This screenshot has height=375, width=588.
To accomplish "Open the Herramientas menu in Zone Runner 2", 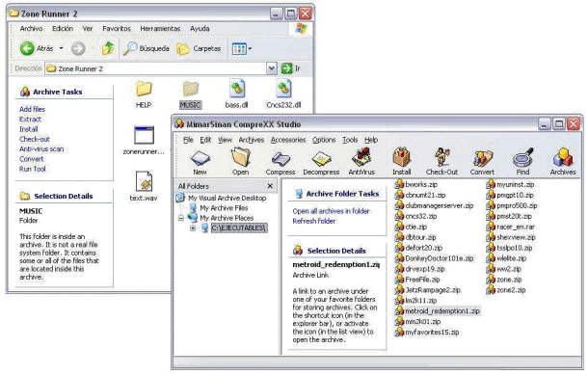I will coord(160,29).
